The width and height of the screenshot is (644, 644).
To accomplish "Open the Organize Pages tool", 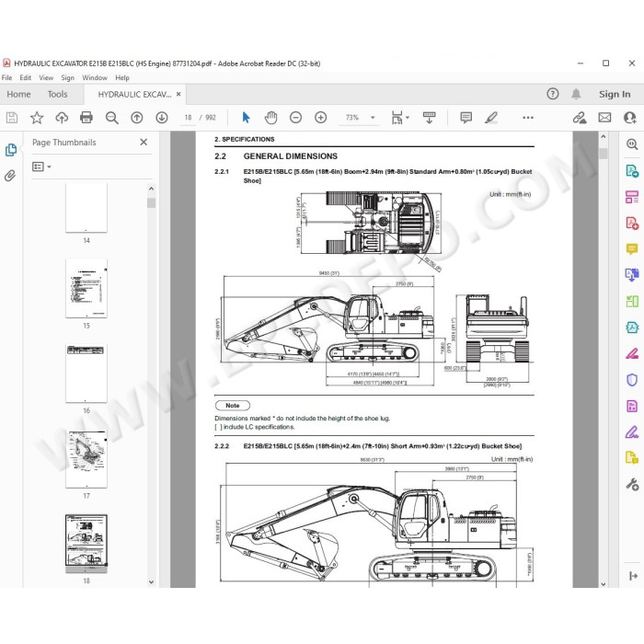I will pyautogui.click(x=632, y=197).
